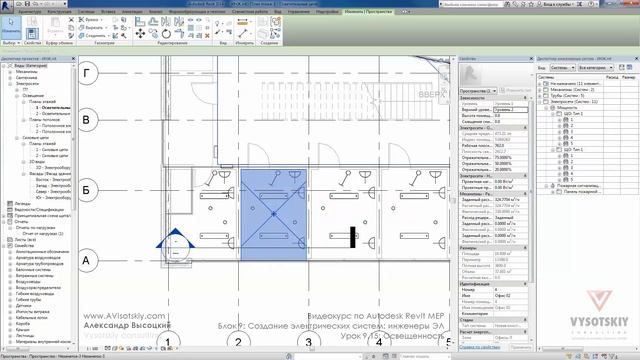Click the Measure between two points icon
This screenshot has height=360, width=640.
click(242, 33)
